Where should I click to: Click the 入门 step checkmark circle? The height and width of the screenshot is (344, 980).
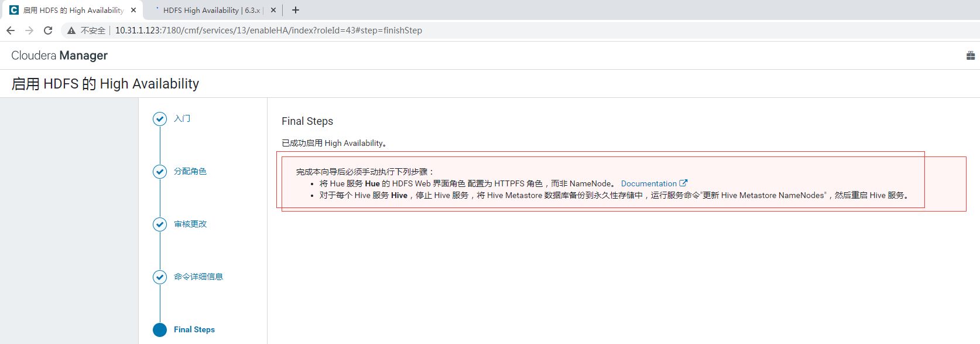pos(160,119)
